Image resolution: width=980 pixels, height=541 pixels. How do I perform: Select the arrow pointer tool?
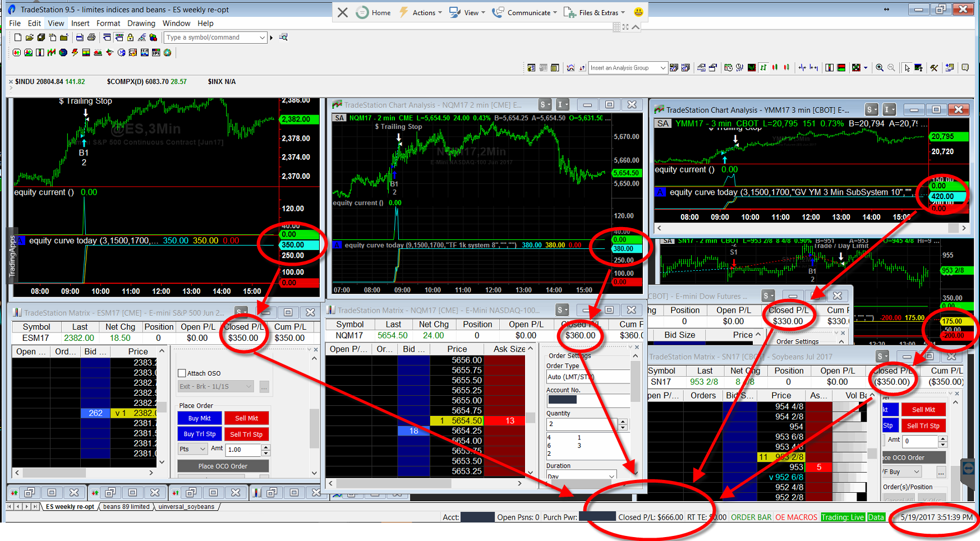pyautogui.click(x=907, y=68)
